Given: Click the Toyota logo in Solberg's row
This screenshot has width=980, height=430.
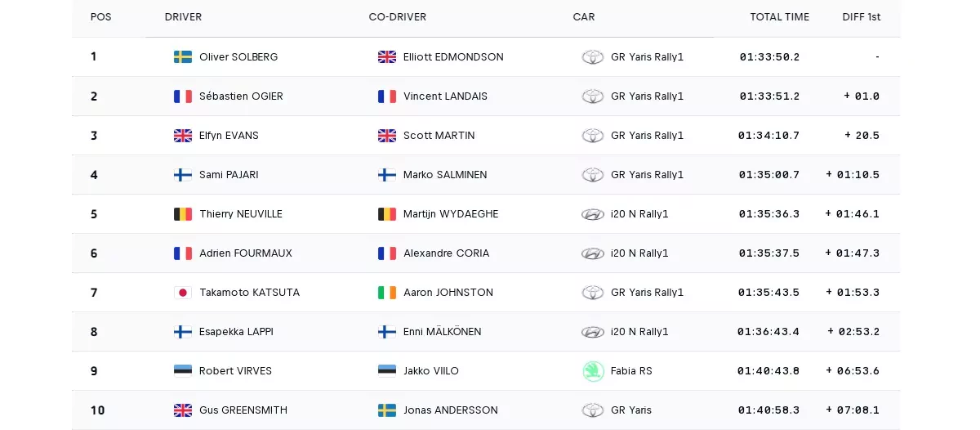Looking at the screenshot, I should [593, 57].
